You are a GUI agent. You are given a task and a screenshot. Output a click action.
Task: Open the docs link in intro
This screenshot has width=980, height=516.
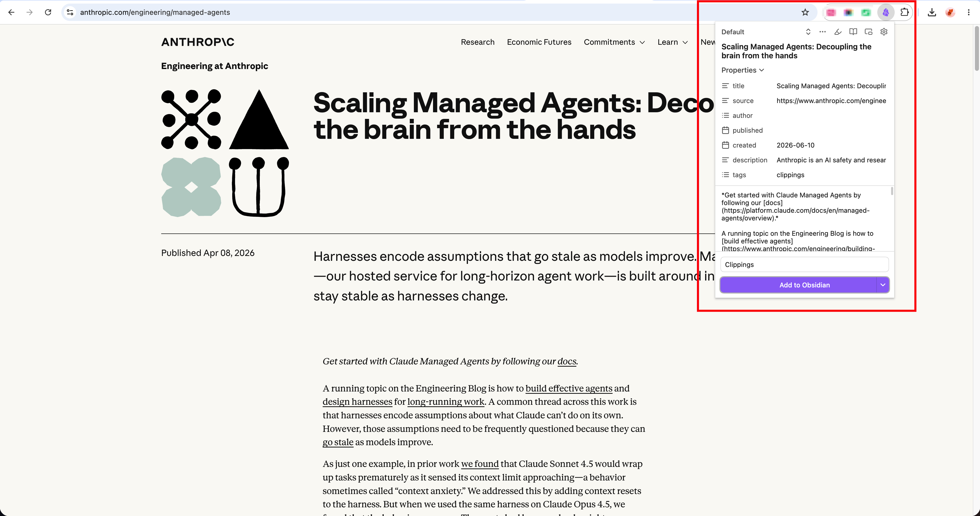(567, 361)
